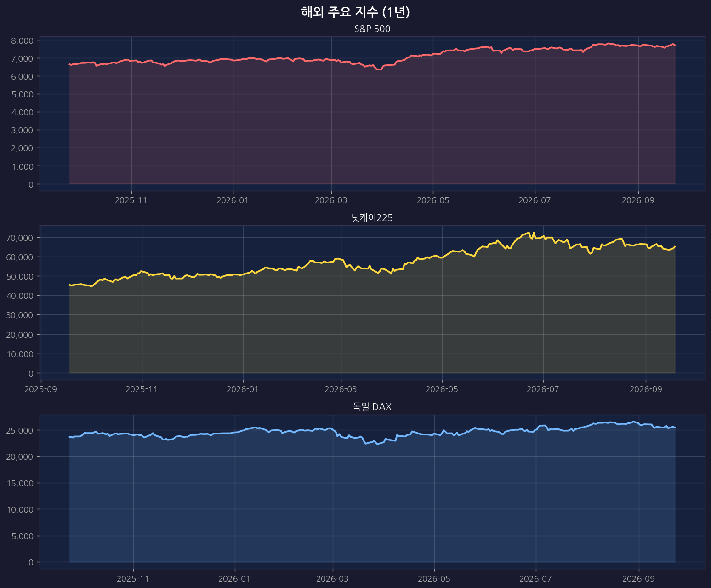Click 2026-05 tick on Nikkei chart

[x=442, y=389]
